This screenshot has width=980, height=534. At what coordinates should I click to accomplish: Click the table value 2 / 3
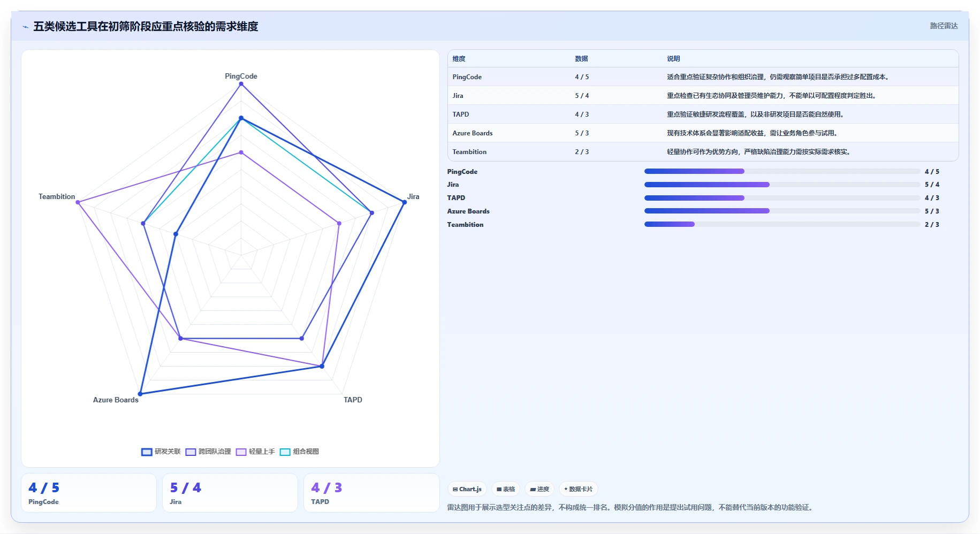click(x=582, y=152)
